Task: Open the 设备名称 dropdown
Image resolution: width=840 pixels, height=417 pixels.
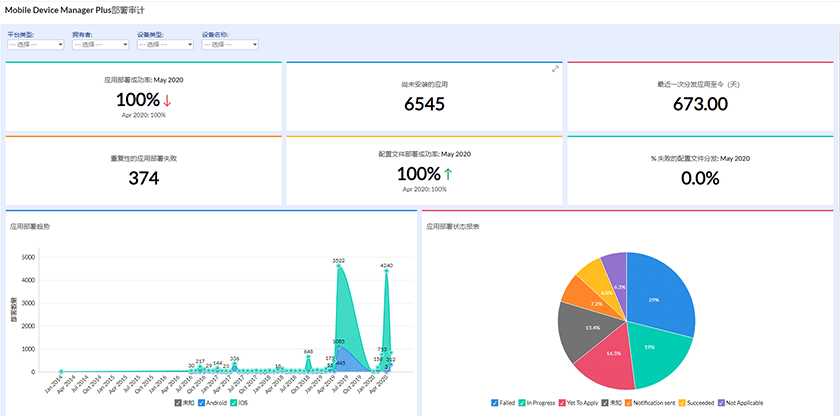Action: (230, 44)
